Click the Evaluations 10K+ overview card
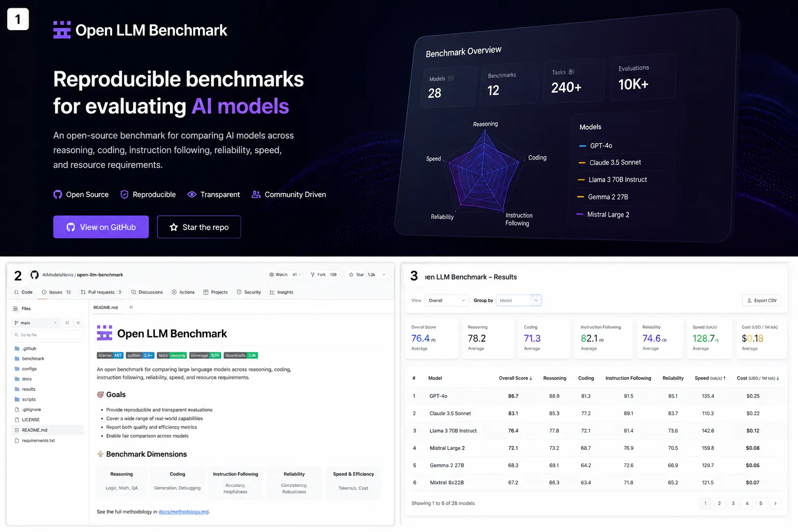 click(643, 77)
